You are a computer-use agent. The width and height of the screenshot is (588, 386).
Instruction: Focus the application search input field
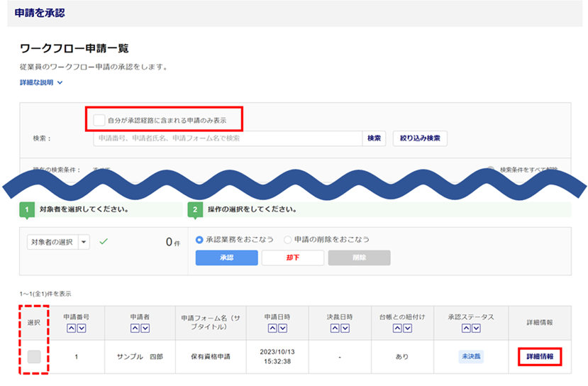pyautogui.click(x=227, y=138)
